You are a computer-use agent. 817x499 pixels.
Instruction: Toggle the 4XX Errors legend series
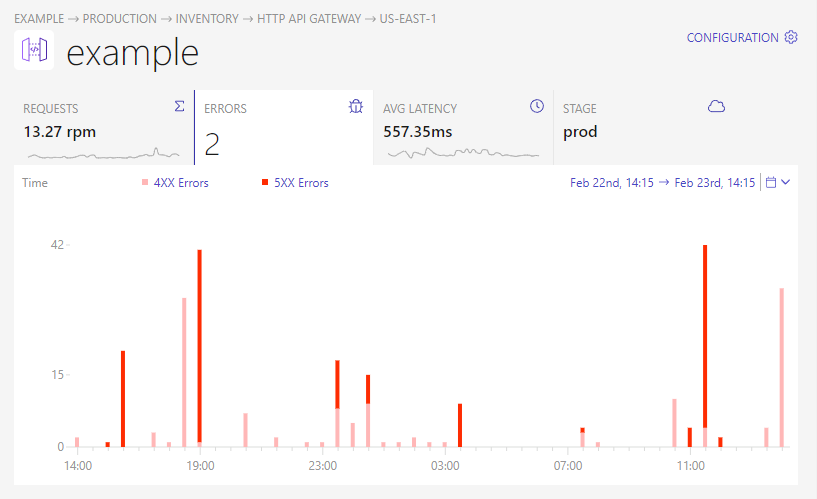(175, 183)
